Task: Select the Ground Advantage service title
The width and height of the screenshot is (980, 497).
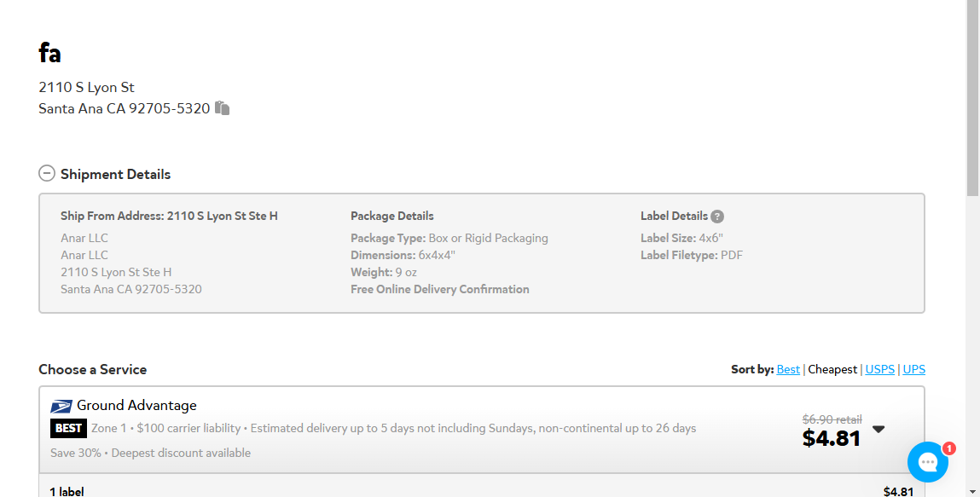Action: [136, 405]
